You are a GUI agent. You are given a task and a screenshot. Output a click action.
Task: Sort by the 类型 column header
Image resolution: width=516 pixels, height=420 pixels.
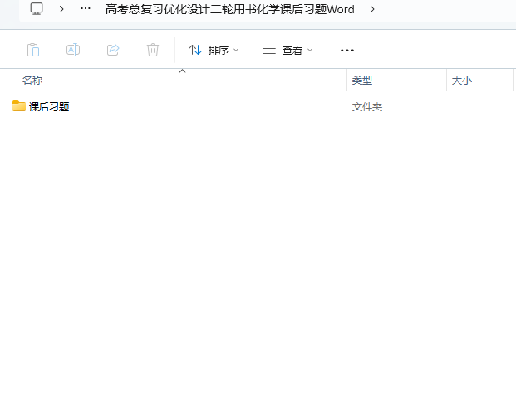362,81
